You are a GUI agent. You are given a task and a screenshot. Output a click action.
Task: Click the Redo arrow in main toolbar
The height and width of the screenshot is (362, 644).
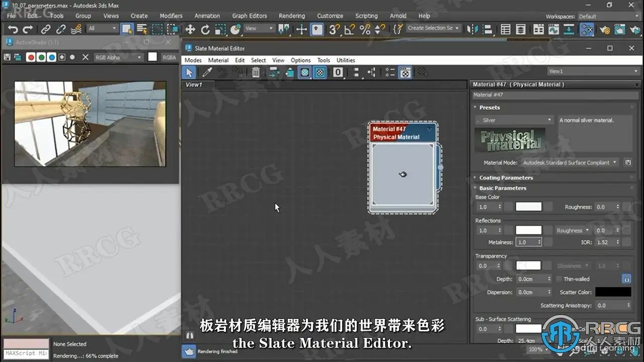coord(28,30)
